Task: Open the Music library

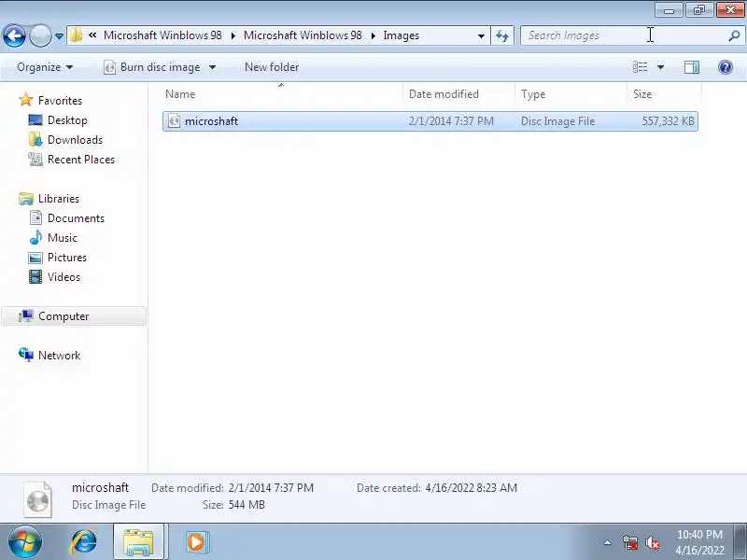Action: pos(62,237)
